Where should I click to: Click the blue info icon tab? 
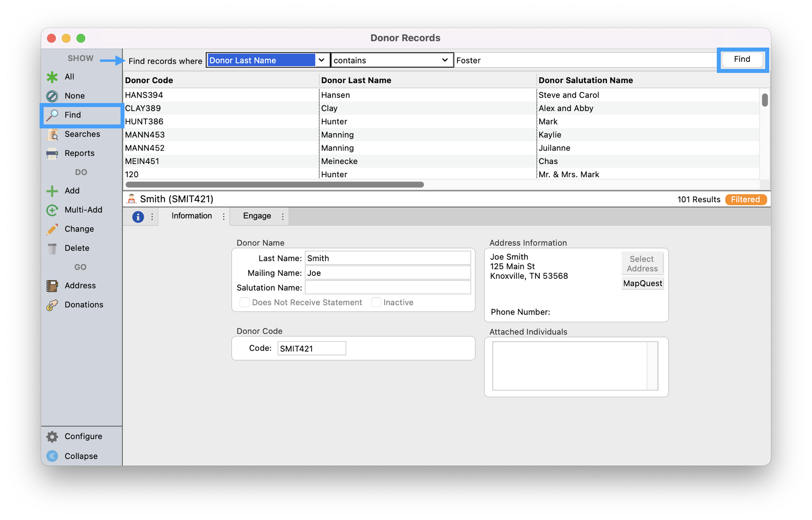pyautogui.click(x=138, y=217)
